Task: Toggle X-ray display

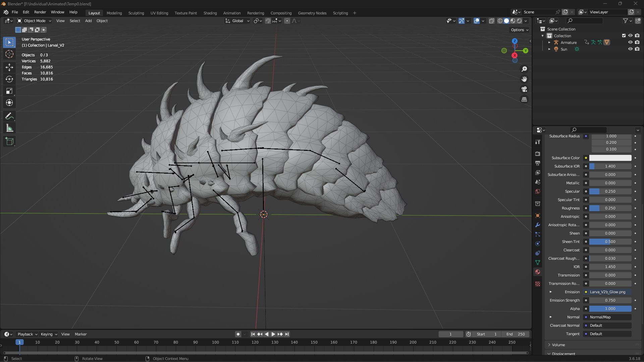Action: coord(492,21)
